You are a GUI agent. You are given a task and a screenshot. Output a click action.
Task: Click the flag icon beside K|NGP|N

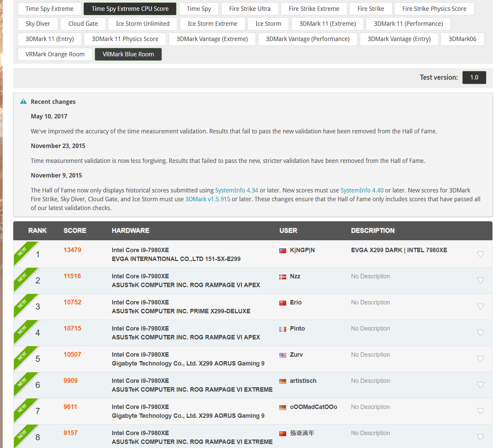point(283,251)
